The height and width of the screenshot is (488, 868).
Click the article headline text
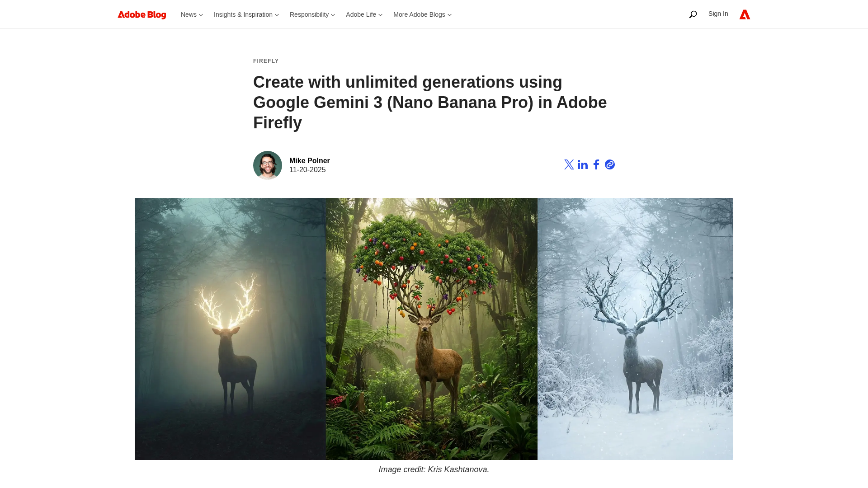point(429,102)
